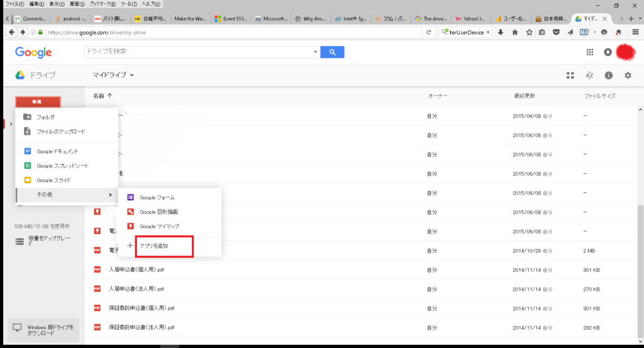The height and width of the screenshot is (348, 644).
Task: Close the マイド... Drive tab
Action: (x=604, y=18)
